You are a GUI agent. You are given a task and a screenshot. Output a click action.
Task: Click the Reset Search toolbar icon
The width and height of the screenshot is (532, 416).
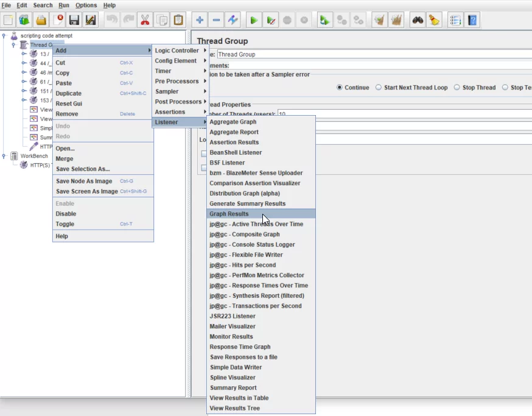(x=434, y=20)
